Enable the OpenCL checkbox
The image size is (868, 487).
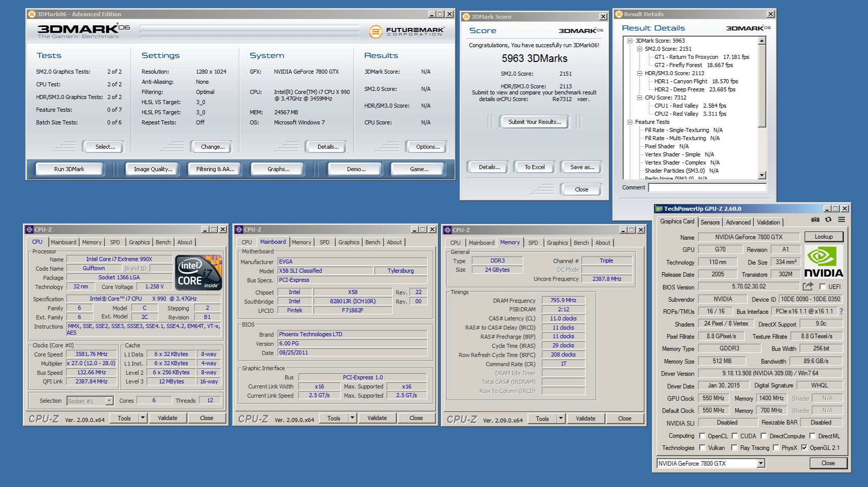(x=703, y=436)
